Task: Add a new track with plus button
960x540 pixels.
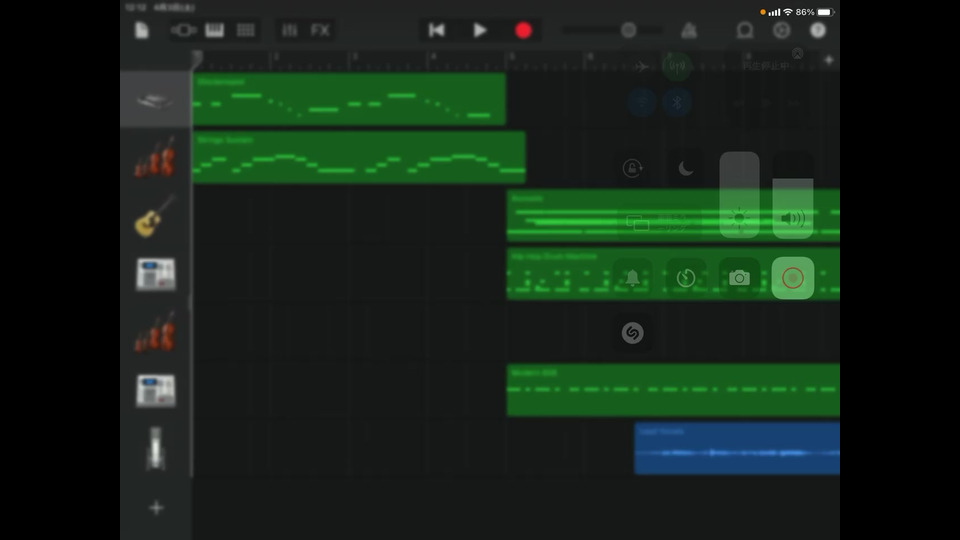Action: [156, 508]
